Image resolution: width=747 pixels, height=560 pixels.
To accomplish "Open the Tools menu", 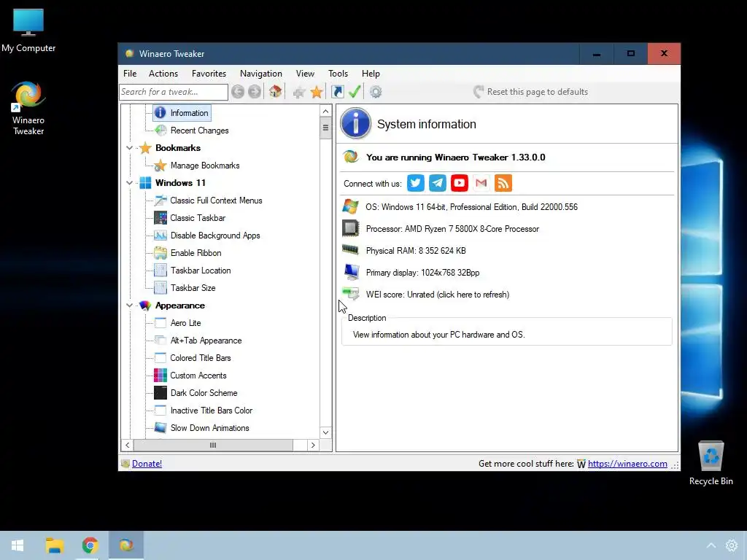I will (338, 74).
